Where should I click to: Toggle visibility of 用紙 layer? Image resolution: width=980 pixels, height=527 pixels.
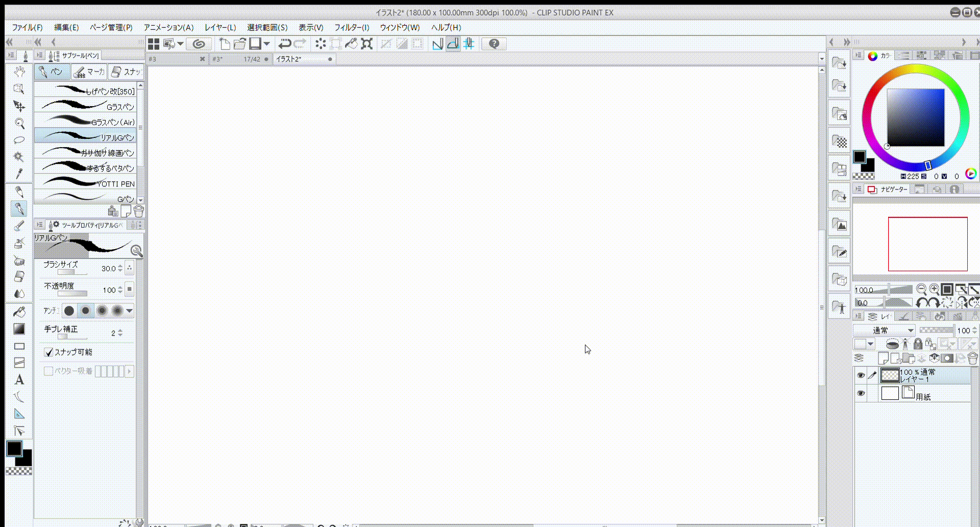coord(861,393)
